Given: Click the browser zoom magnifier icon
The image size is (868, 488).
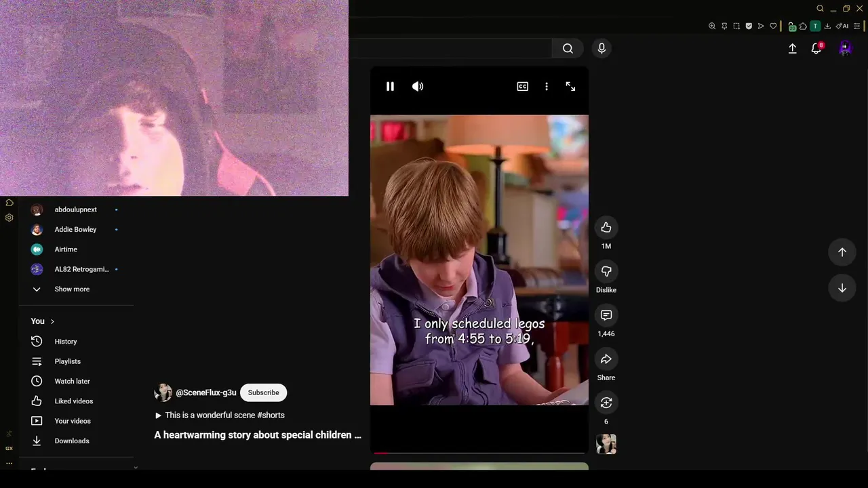Looking at the screenshot, I should click(712, 26).
